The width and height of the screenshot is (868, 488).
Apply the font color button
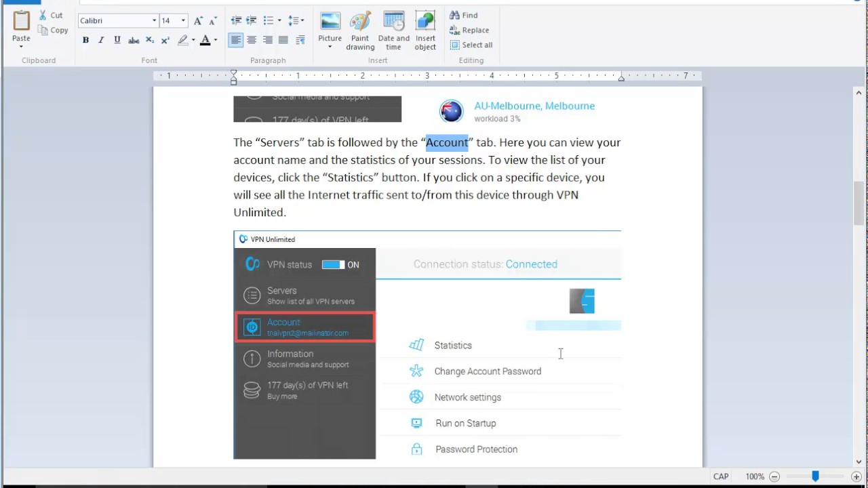tap(205, 41)
